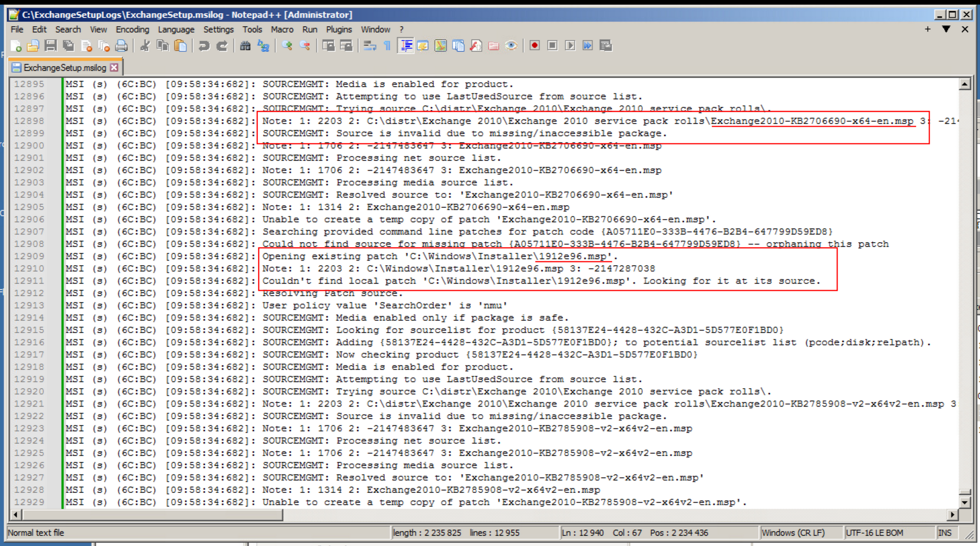Open the tab list dropdown triangle
The height and width of the screenshot is (546, 980).
click(946, 29)
